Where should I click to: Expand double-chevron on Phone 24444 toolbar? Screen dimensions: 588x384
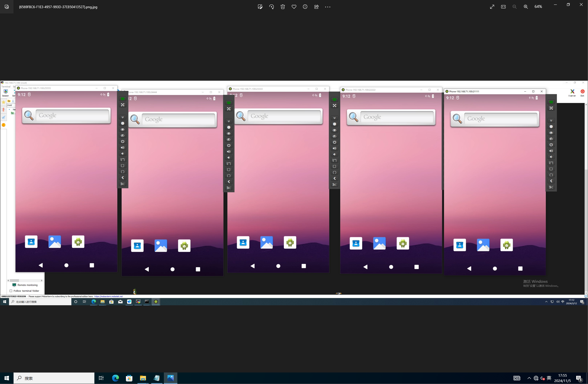pyautogui.click(x=229, y=121)
